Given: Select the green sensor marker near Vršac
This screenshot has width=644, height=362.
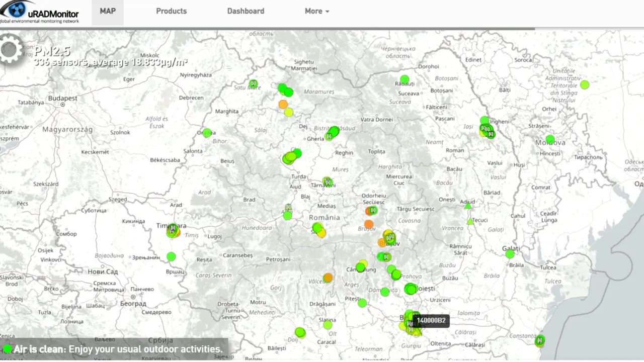Looking at the screenshot, I should [x=171, y=256].
